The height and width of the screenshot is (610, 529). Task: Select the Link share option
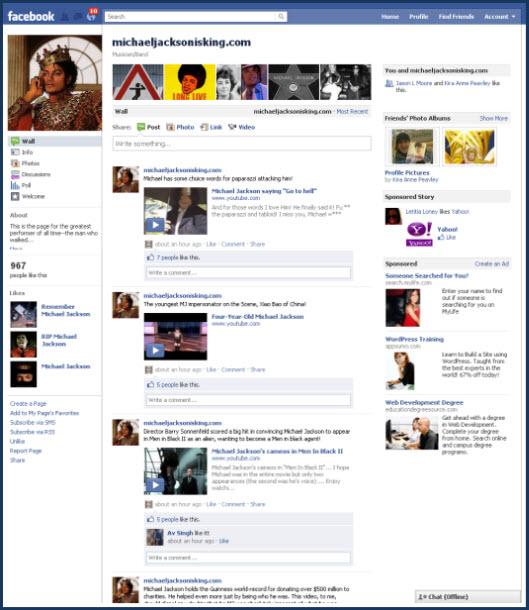(211, 127)
